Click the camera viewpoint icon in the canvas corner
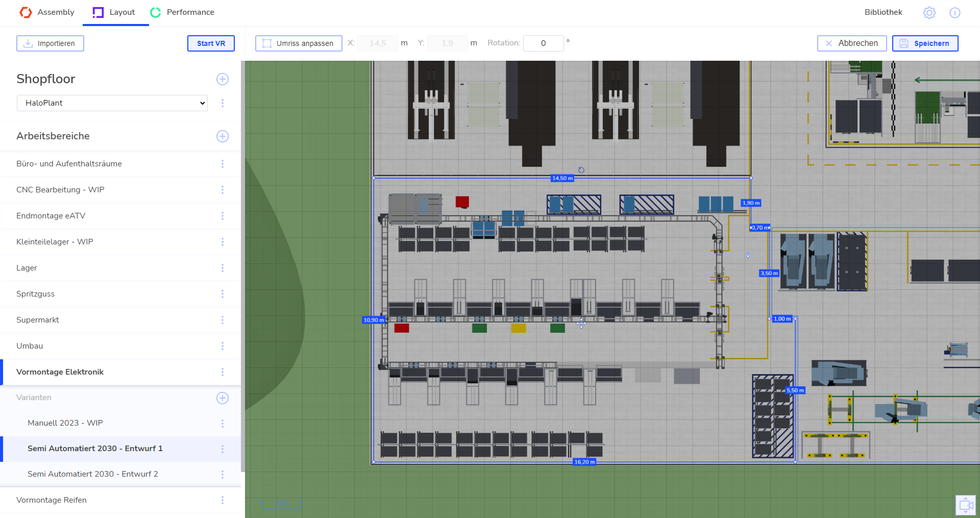 965,505
